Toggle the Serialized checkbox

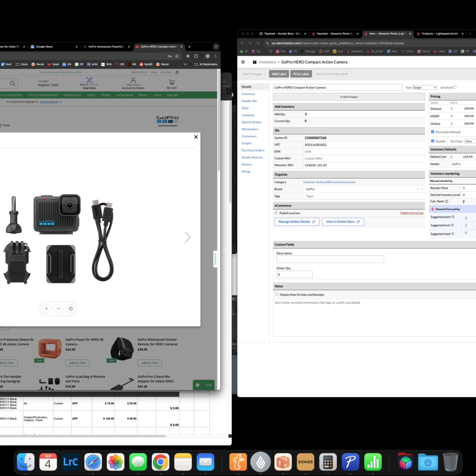click(x=455, y=87)
